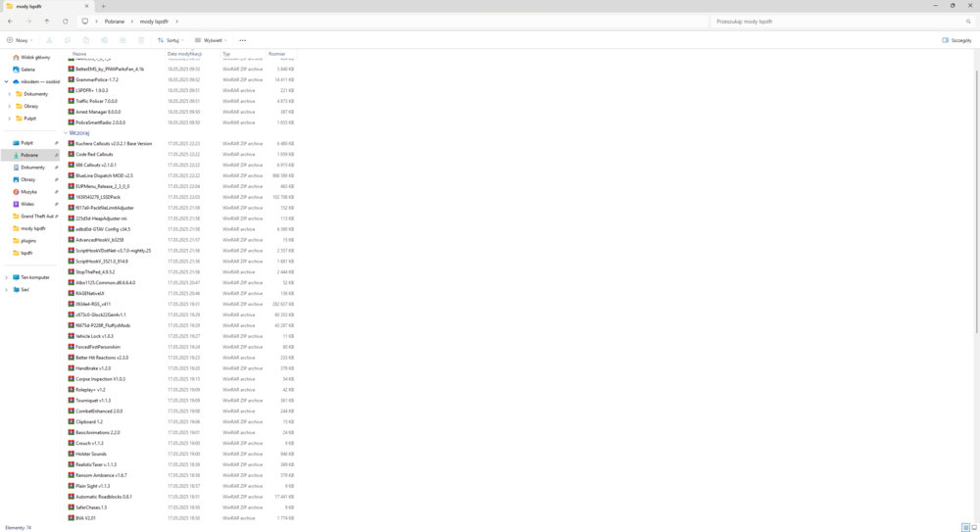Open the plugins folder in sidebar
Image resolution: width=980 pixels, height=532 pixels.
28,241
